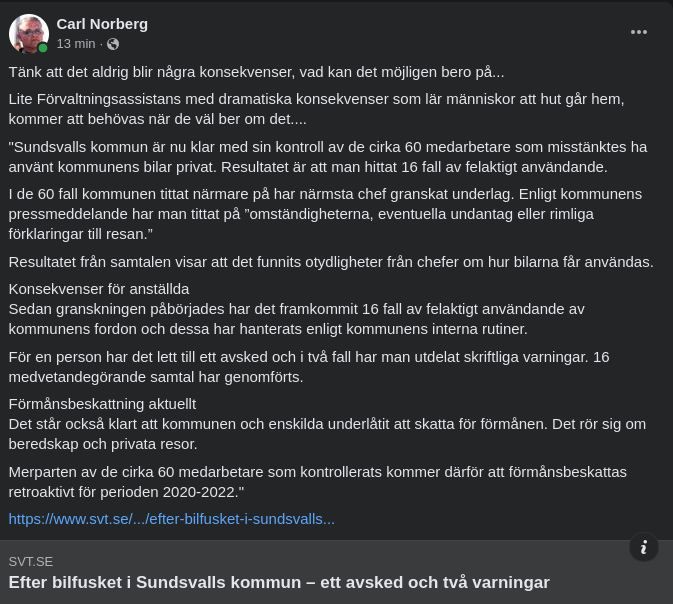Click the SVT.SE source label
Image resolution: width=673 pixels, height=604 pixels.
(x=31, y=561)
